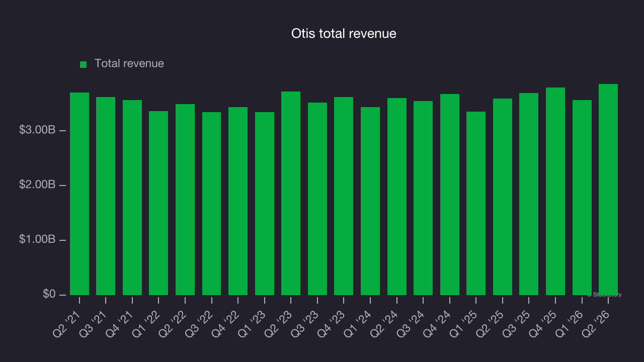Select the Q3 '23 revenue bar

pos(317,199)
